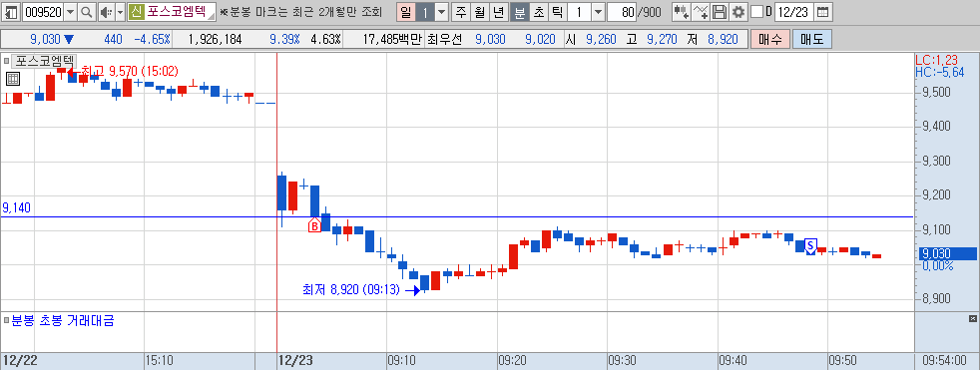Open the calendar date picker icon
Viewport: 980px width, 370px height.
pos(823,11)
